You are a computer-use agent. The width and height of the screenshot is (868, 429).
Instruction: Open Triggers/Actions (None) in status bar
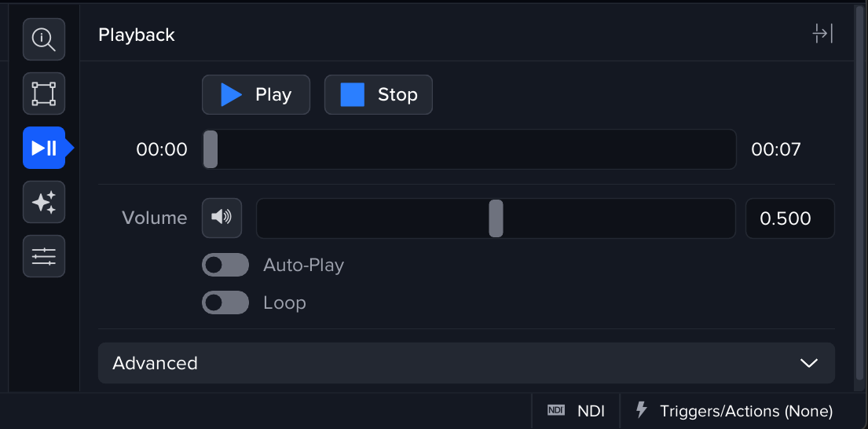click(x=745, y=411)
